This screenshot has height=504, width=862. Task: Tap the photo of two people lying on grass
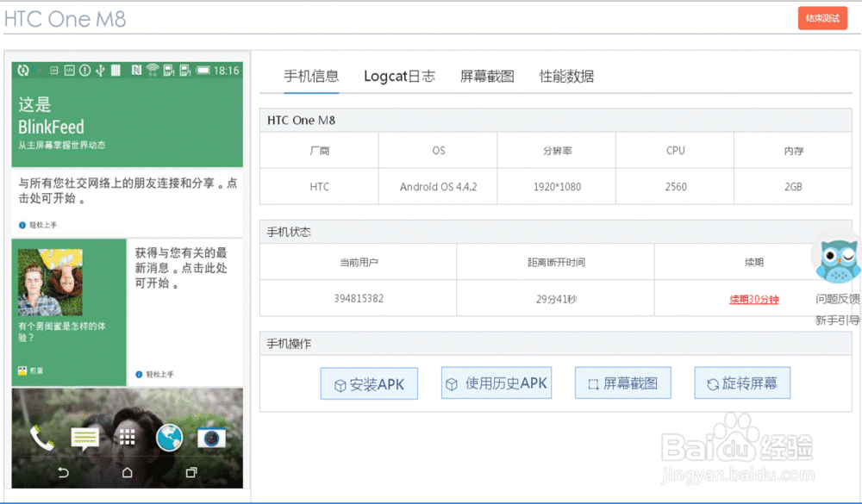click(50, 282)
